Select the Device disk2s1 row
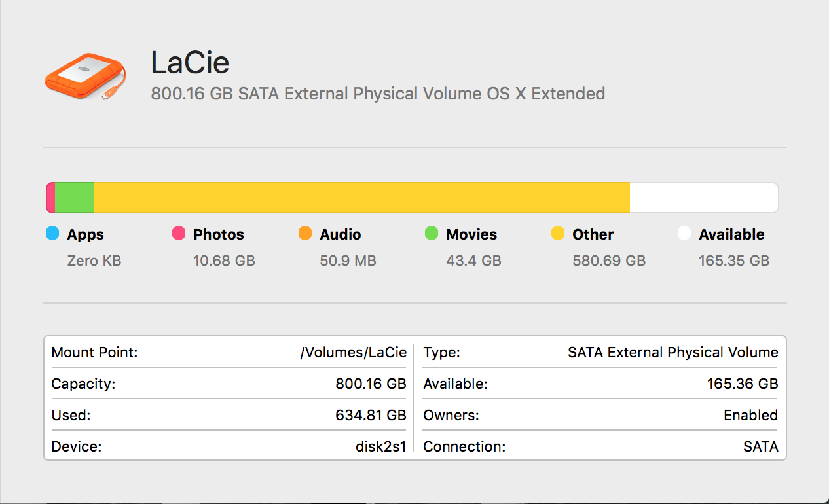The image size is (829, 504). coord(229,447)
